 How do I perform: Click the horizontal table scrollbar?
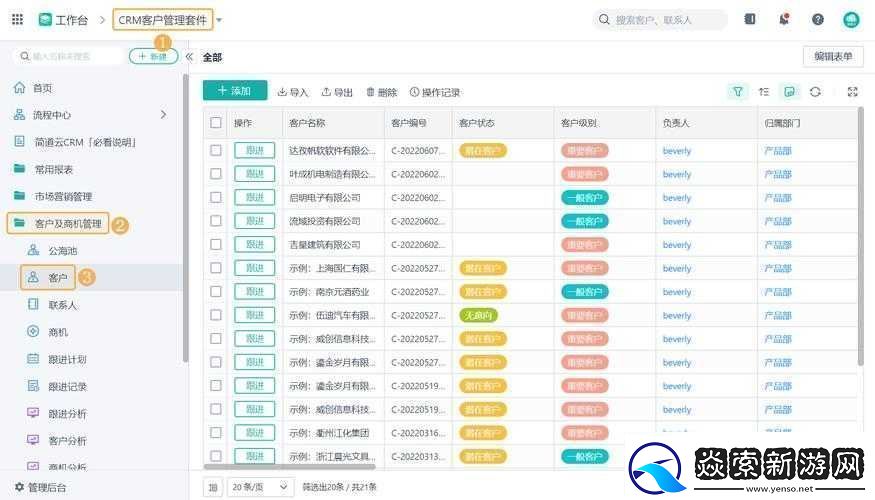pyautogui.click(x=290, y=467)
